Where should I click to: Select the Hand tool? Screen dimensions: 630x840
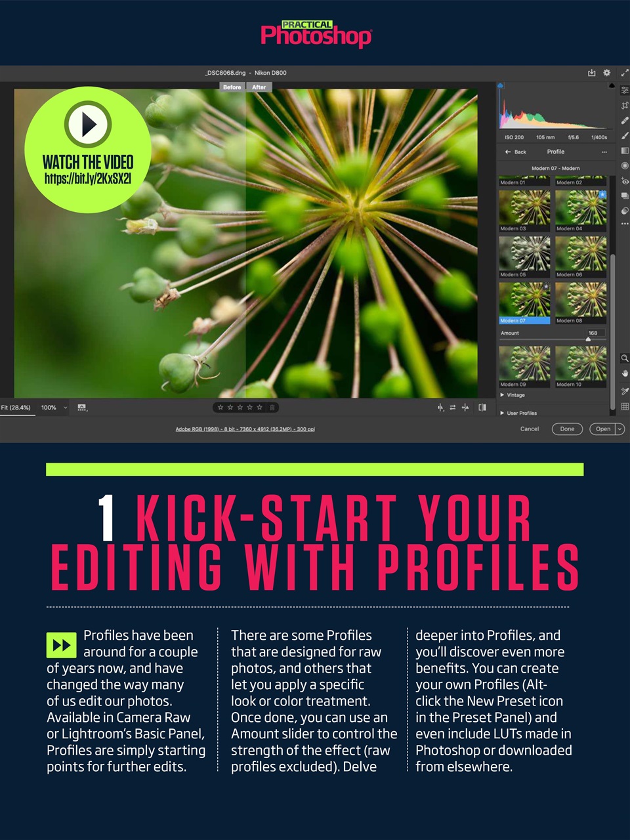pyautogui.click(x=624, y=373)
